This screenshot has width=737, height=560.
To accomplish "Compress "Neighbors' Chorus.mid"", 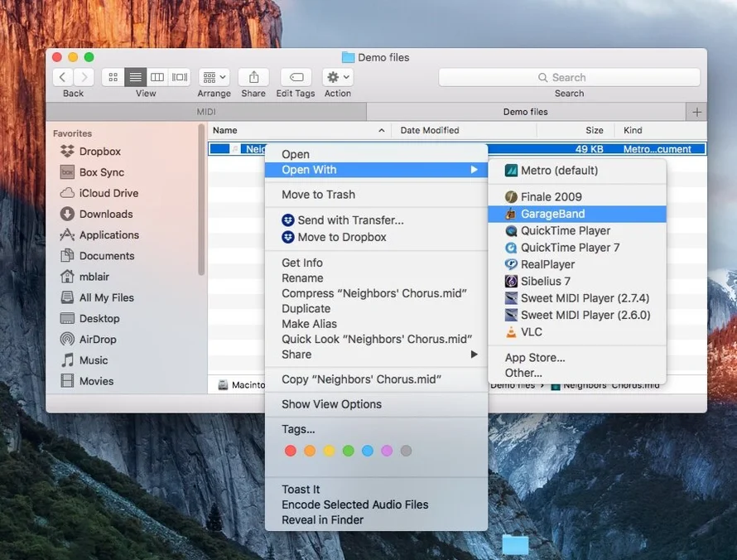I will 376,293.
